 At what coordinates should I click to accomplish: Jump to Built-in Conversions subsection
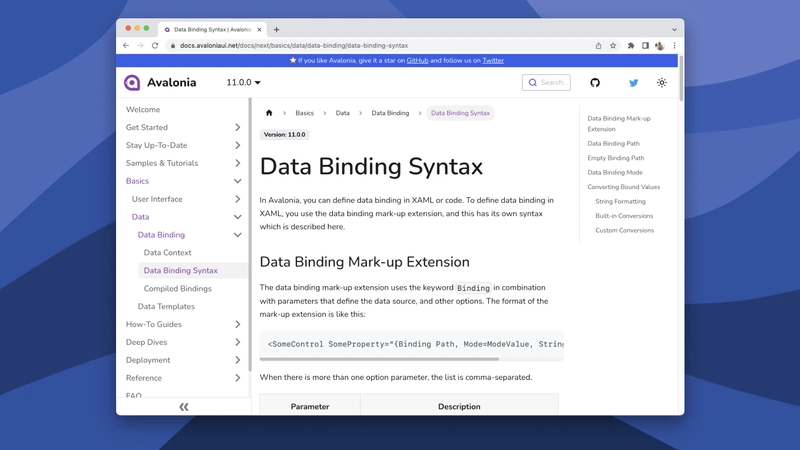point(624,216)
